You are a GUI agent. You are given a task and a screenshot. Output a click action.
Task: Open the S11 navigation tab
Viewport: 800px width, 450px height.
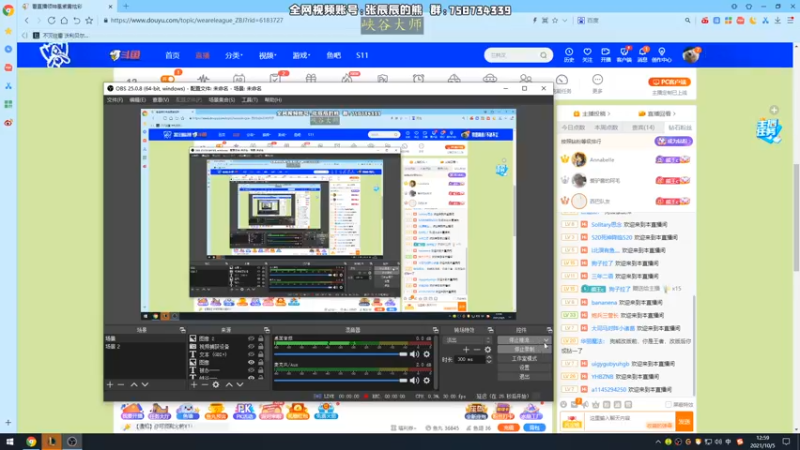click(x=362, y=55)
